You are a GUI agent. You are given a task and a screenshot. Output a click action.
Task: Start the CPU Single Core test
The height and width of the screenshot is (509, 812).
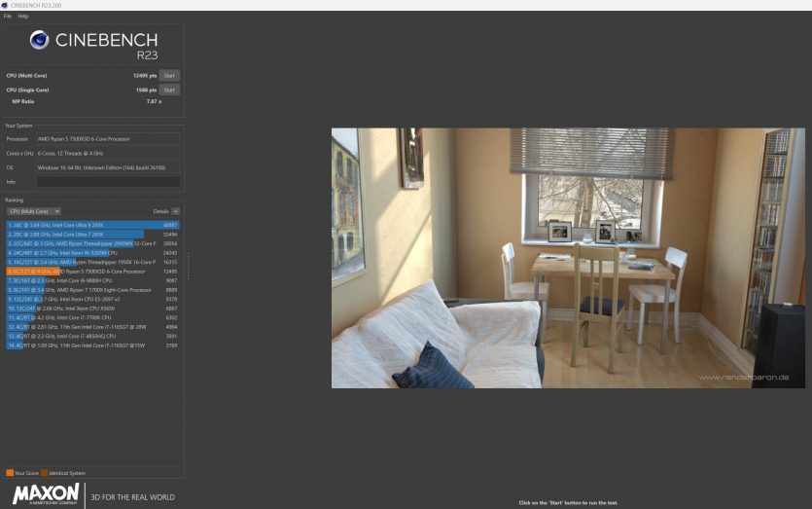click(169, 90)
